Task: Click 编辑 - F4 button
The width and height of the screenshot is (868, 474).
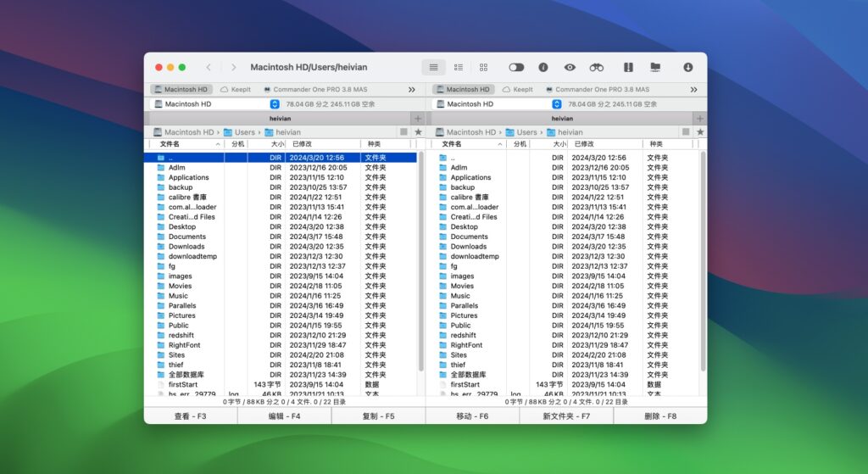Action: pos(285,415)
